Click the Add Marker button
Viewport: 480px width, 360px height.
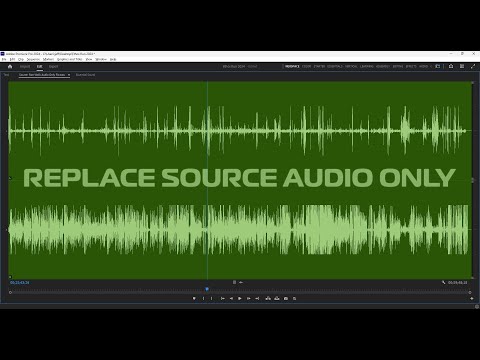pos(194,298)
